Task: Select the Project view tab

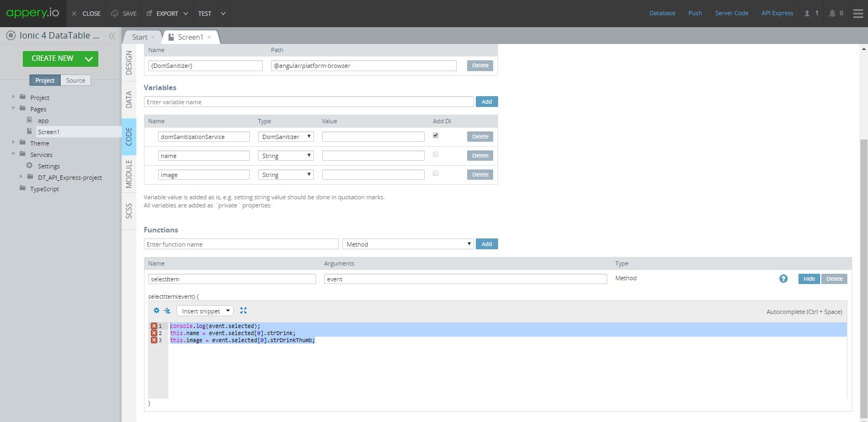Action: point(45,80)
